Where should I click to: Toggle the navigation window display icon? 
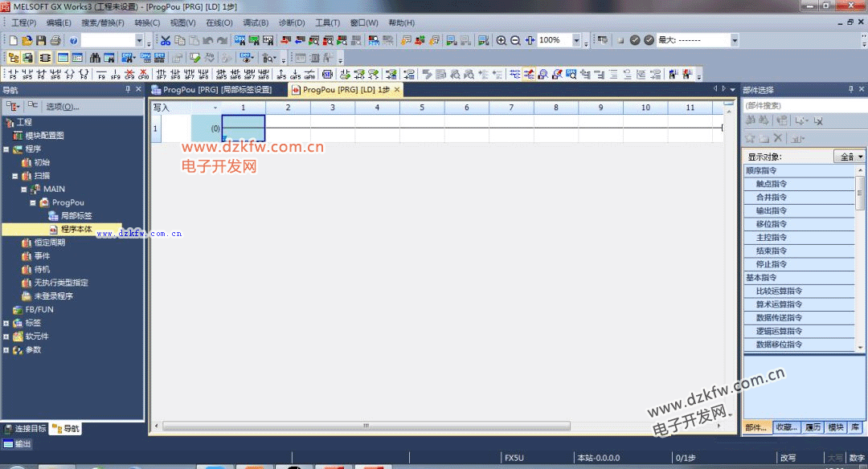click(x=13, y=58)
